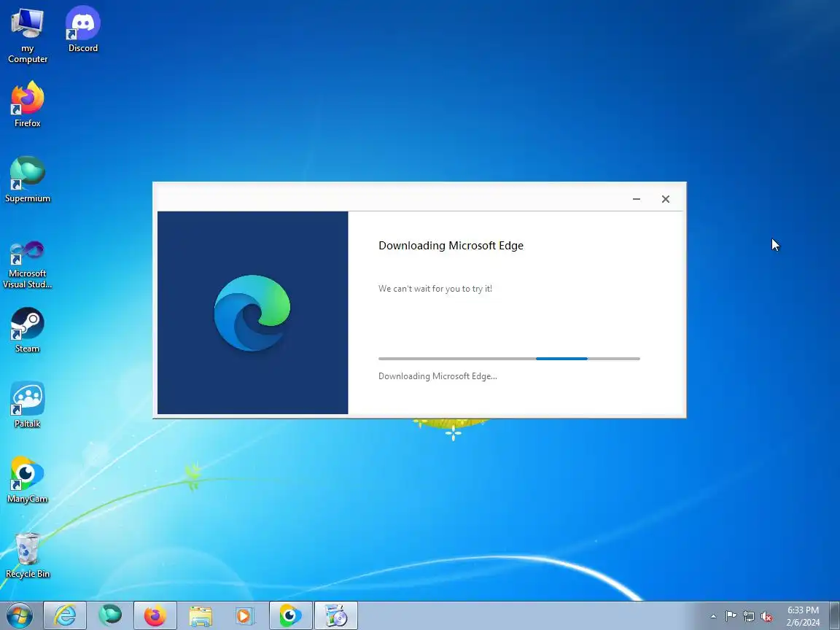Click the Edge download progress bar
Screen dimensions: 840x630
coord(509,359)
